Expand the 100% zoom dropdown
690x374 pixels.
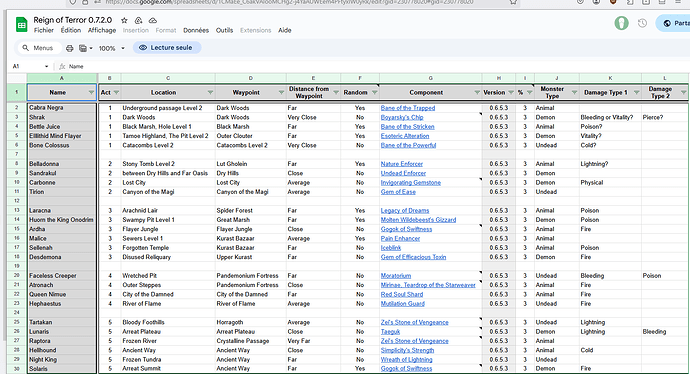point(123,48)
